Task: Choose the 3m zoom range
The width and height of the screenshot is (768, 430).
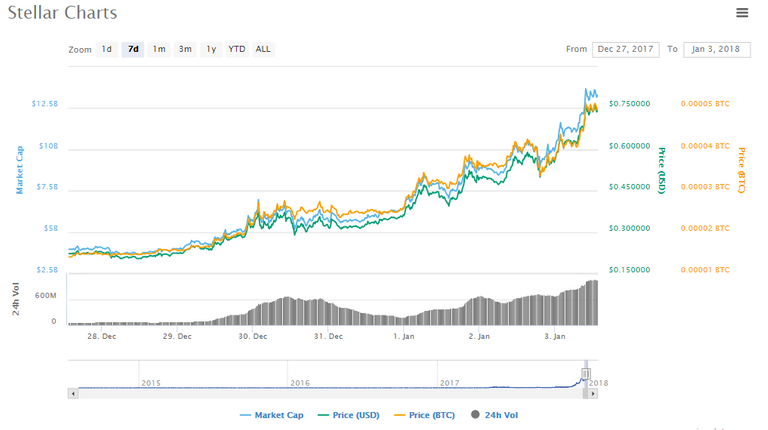Action: 185,49
